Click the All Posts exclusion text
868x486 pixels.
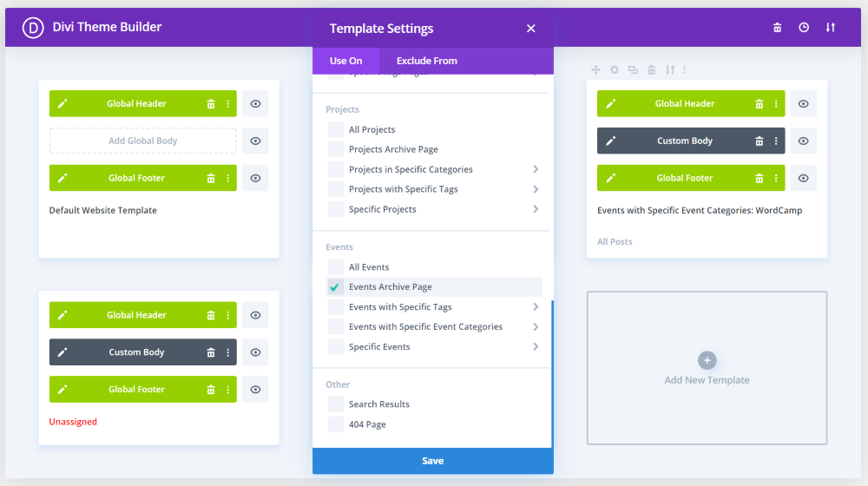tap(615, 241)
